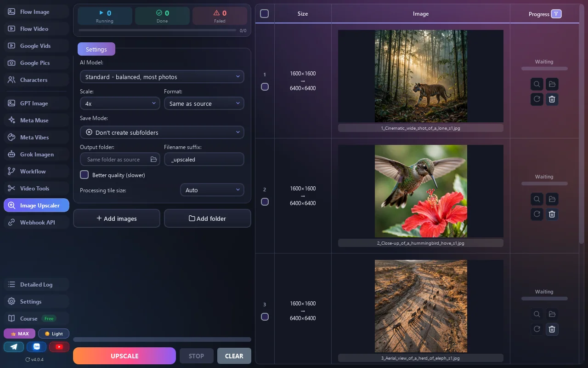Select the Settings tab in panel
Screen dimensions: 588x368
[x=96, y=49]
